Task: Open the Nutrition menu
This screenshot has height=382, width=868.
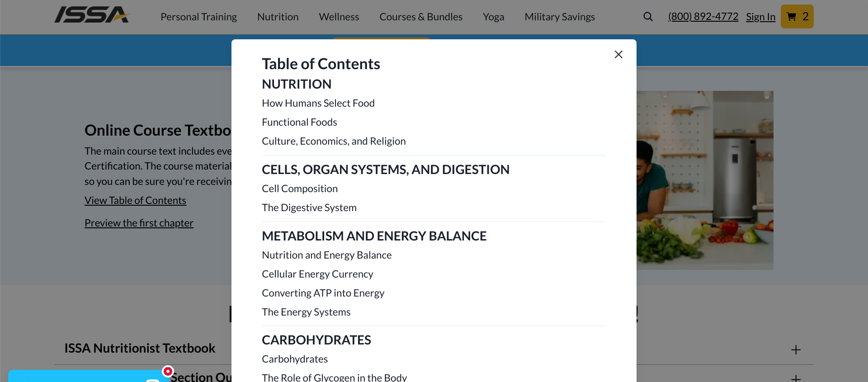Action: pos(278,17)
